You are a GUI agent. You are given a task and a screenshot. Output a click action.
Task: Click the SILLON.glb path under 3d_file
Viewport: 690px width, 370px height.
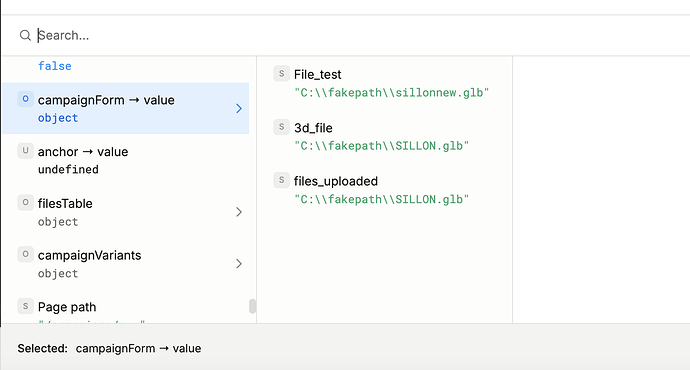tap(382, 146)
